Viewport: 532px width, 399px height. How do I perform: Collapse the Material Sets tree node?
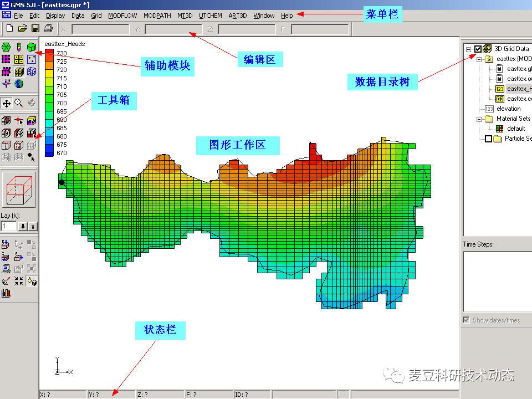(x=478, y=119)
